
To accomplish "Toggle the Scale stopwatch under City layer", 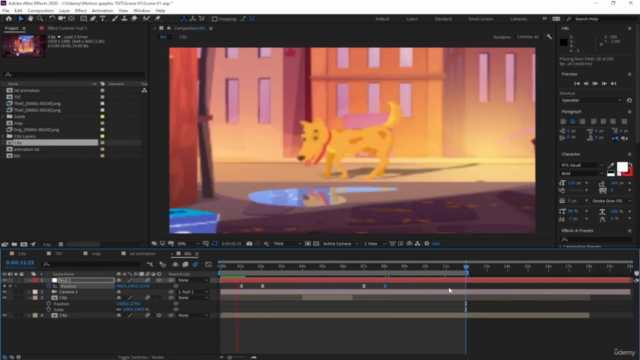I will (49, 310).
